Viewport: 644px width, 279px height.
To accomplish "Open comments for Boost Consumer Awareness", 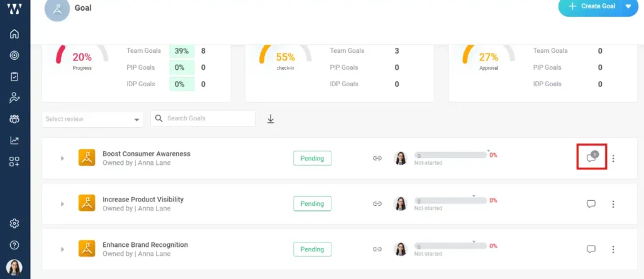I will [x=591, y=157].
